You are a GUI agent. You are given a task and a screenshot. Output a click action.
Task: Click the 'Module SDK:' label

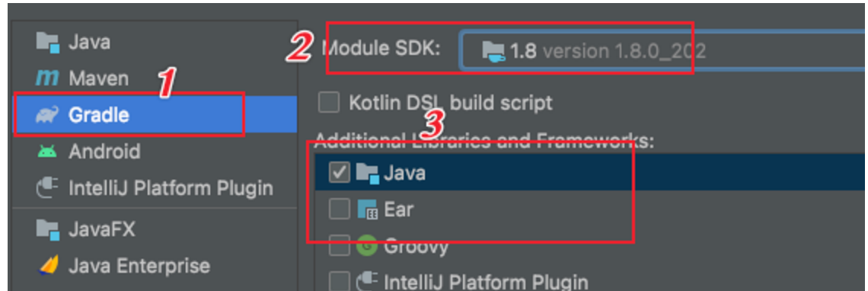(381, 48)
